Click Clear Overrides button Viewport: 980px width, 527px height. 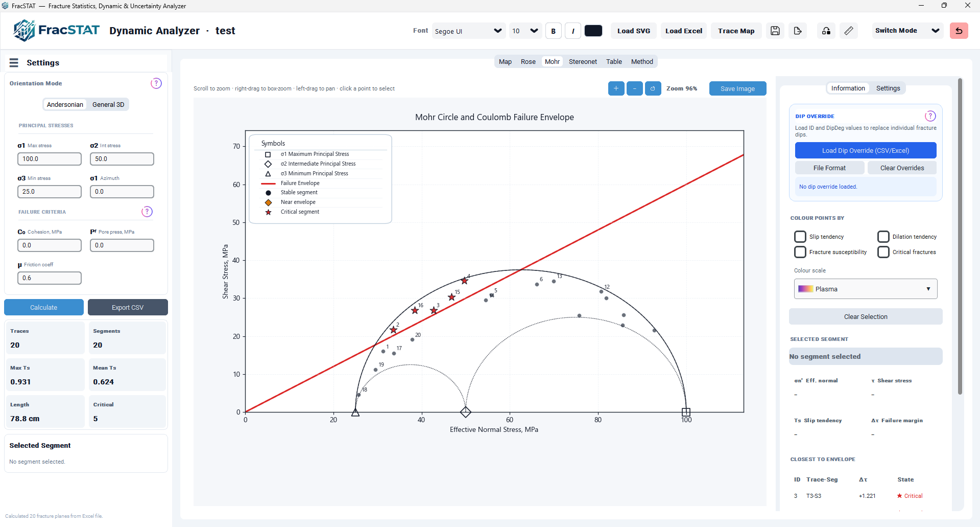(902, 168)
